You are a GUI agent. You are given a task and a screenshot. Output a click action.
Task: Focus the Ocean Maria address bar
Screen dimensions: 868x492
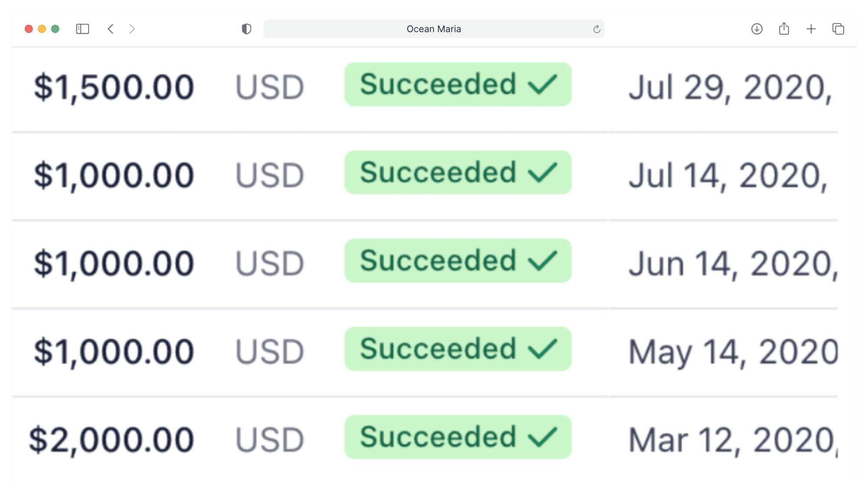(x=434, y=29)
